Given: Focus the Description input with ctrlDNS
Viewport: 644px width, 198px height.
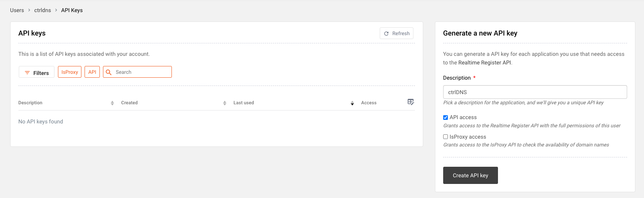Looking at the screenshot, I should pyautogui.click(x=535, y=92).
